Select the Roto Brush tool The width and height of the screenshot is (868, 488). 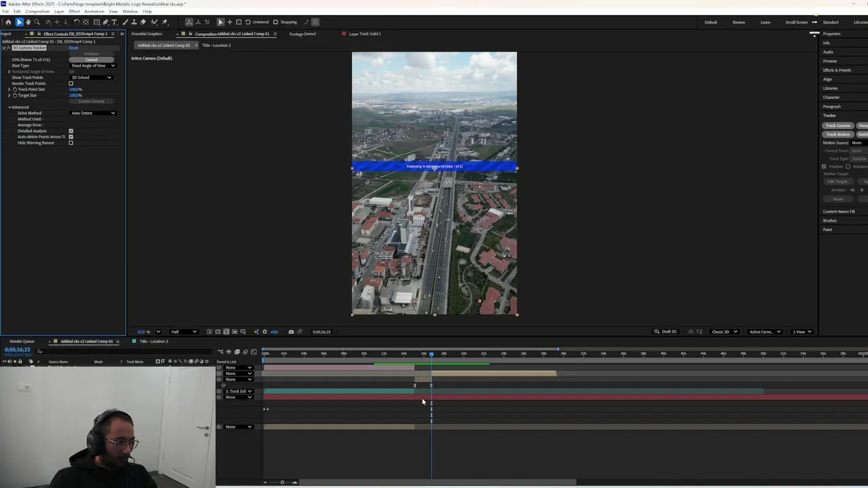(x=154, y=22)
